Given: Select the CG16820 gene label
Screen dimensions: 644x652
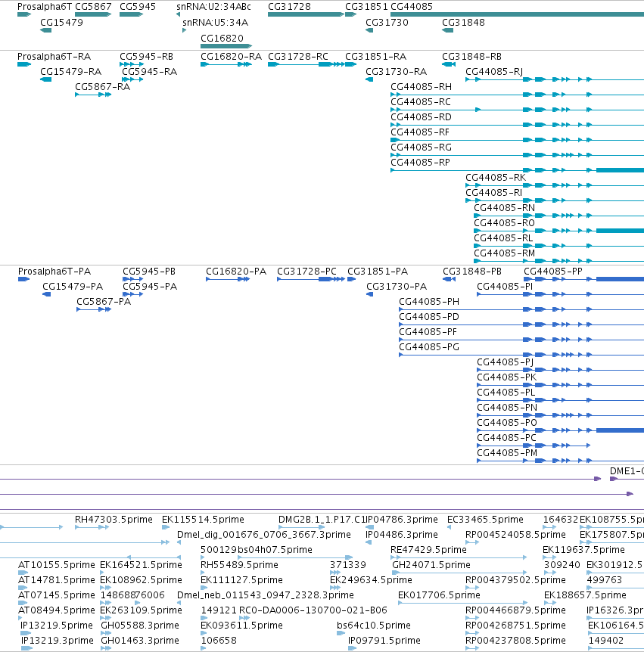Looking at the screenshot, I should [222, 39].
